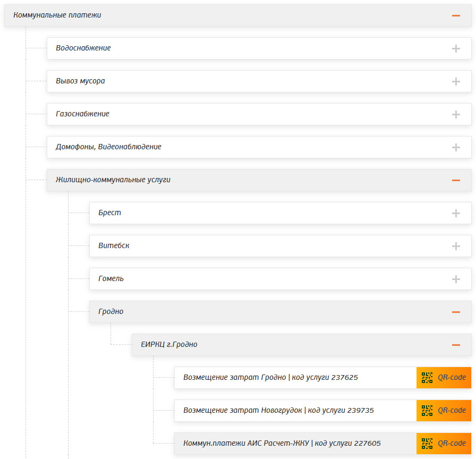Open QR-code for Возмещение затрат Гродно
This screenshot has height=459, width=476.
tap(444, 378)
